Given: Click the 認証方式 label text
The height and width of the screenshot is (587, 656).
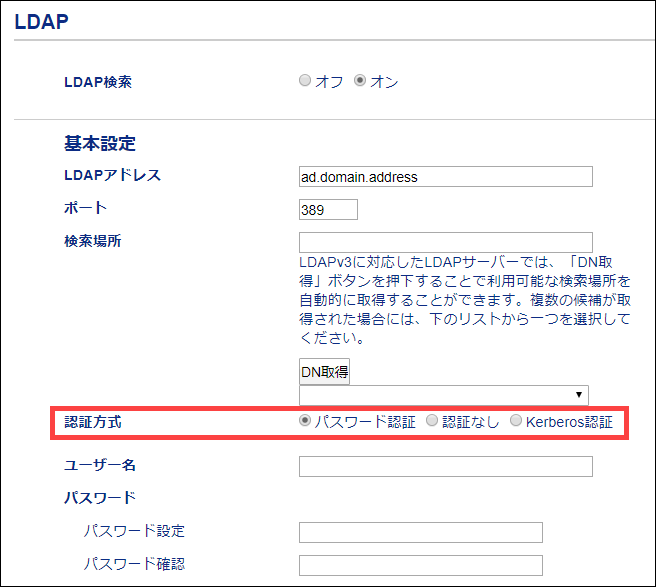Looking at the screenshot, I should tap(95, 421).
